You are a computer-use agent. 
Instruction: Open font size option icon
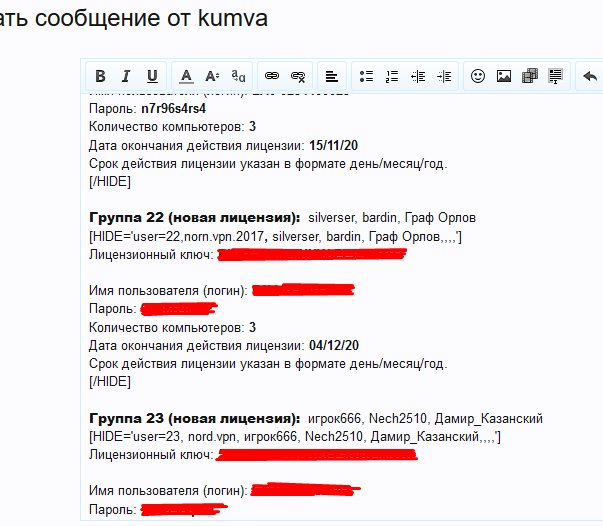coord(212,76)
